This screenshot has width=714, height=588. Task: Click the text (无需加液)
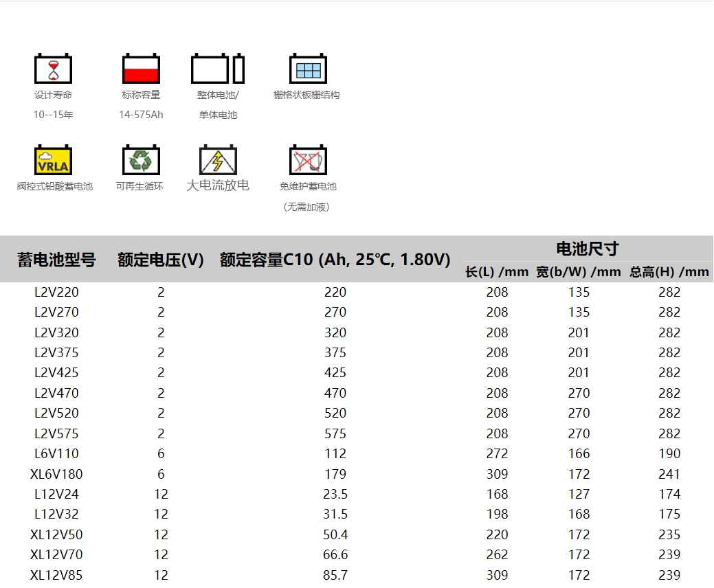pos(306,207)
